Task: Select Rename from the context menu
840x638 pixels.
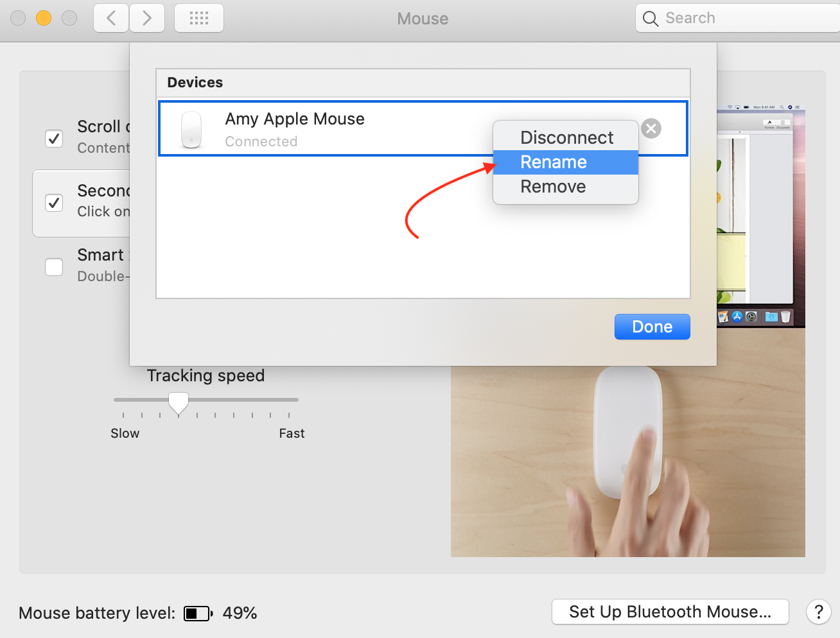Action: (554, 162)
